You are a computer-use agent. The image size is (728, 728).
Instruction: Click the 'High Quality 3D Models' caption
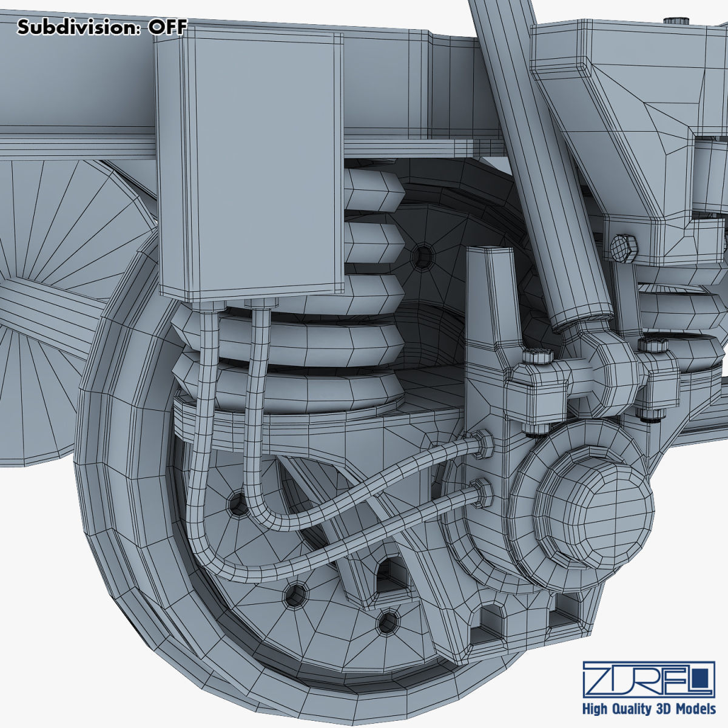(649, 709)
